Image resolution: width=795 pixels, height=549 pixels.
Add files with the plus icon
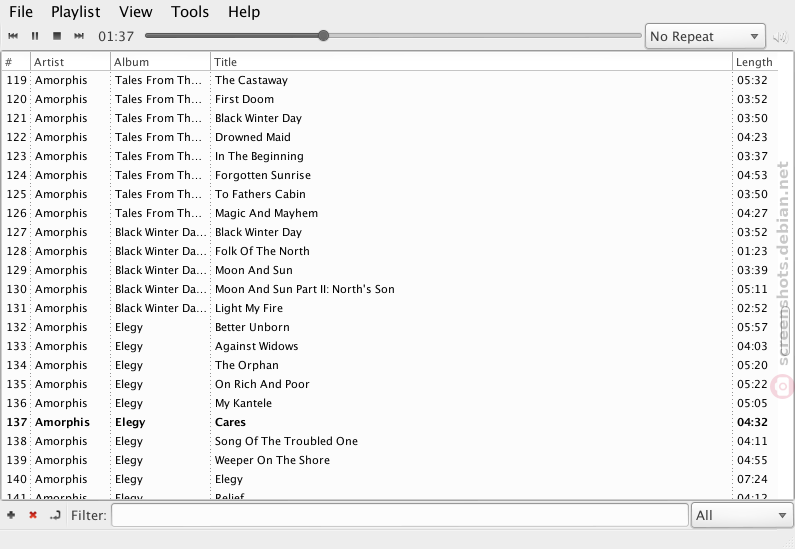11,515
